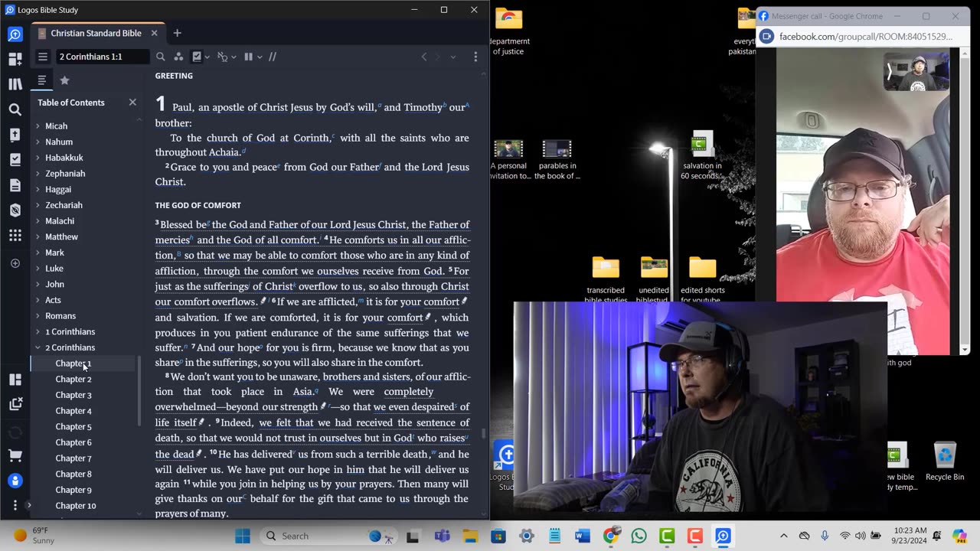Expand the Matthew tree node
This screenshot has height=551, width=980.
[38, 237]
